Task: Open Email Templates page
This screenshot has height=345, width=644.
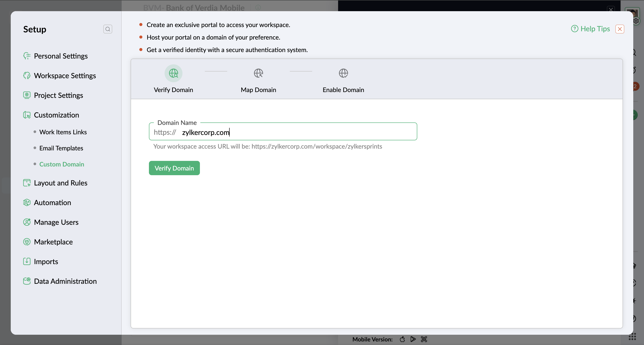Action: point(61,148)
